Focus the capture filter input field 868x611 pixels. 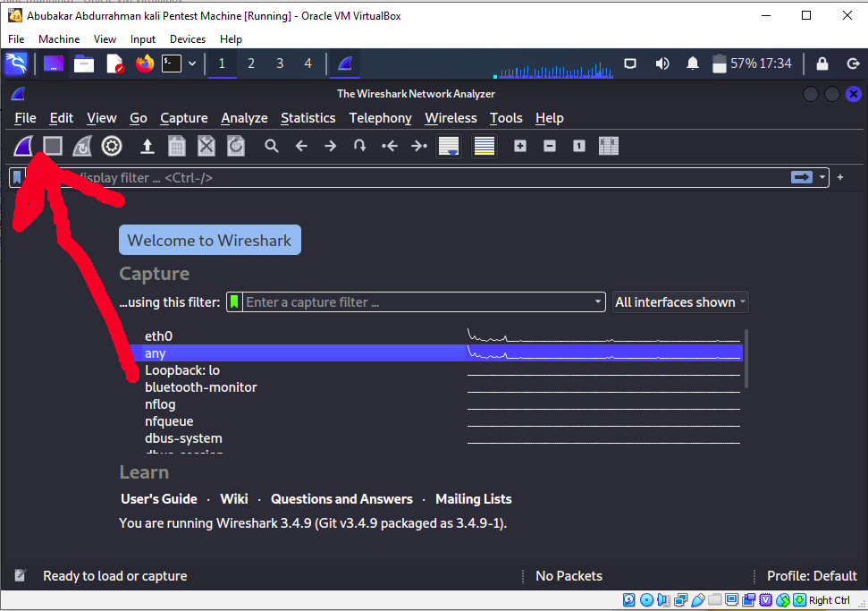[x=417, y=301]
